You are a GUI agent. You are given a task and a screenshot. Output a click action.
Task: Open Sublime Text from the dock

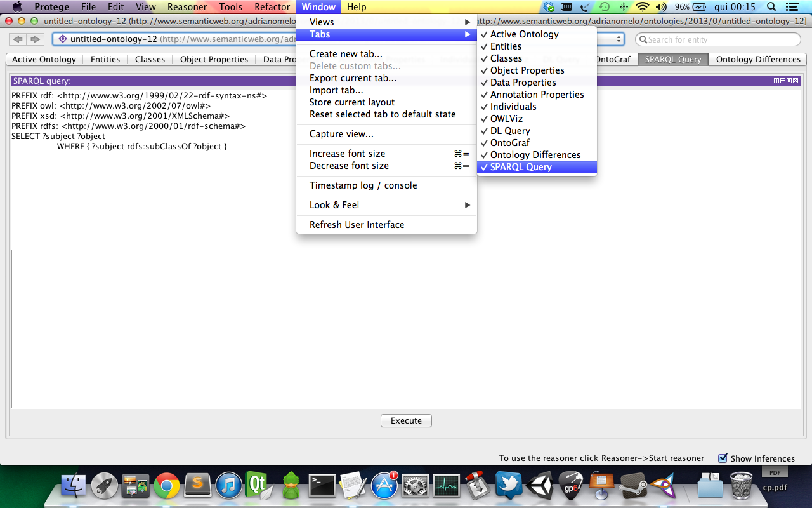click(x=198, y=486)
